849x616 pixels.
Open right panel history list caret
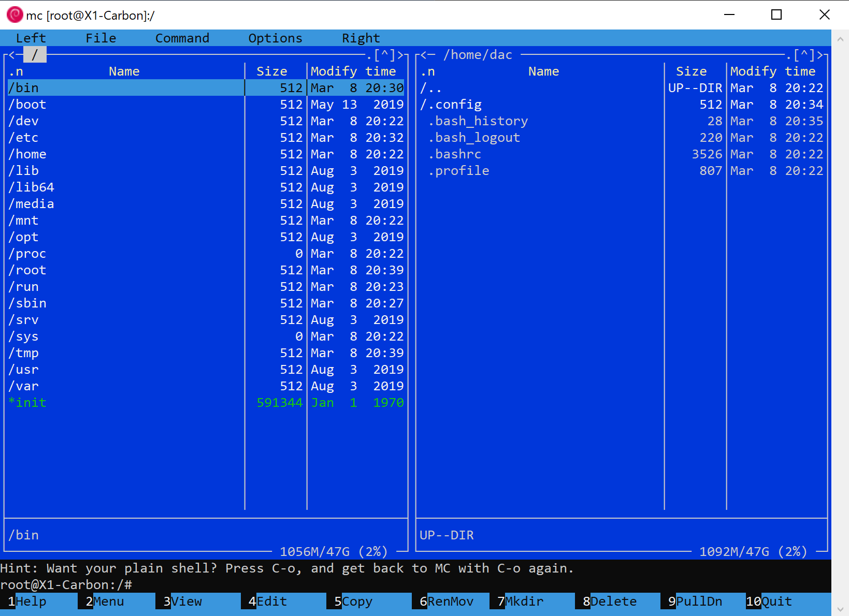[x=804, y=55]
